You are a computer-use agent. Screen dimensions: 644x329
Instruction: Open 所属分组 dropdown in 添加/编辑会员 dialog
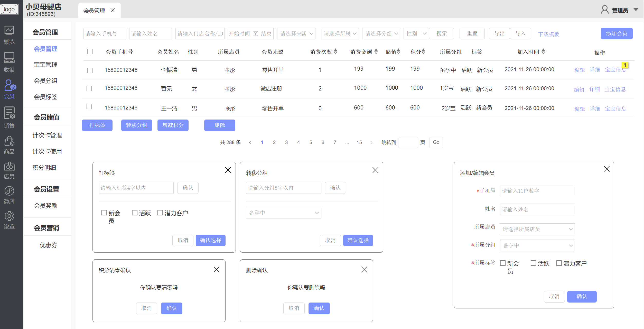coord(537,245)
